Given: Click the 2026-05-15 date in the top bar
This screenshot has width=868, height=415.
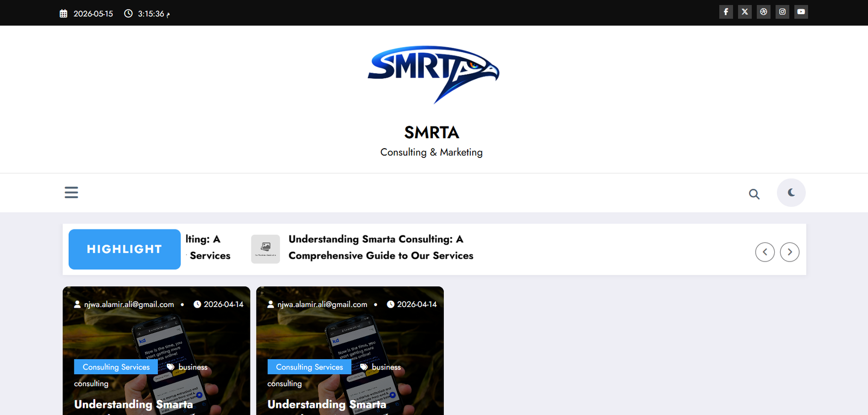Looking at the screenshot, I should [93, 14].
